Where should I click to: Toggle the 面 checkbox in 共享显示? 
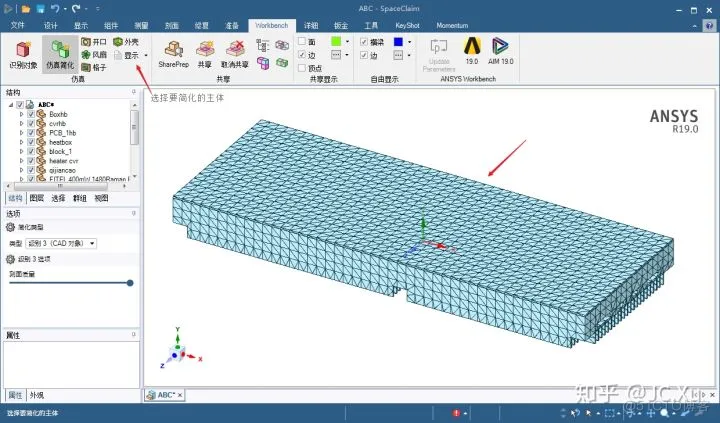click(x=302, y=41)
